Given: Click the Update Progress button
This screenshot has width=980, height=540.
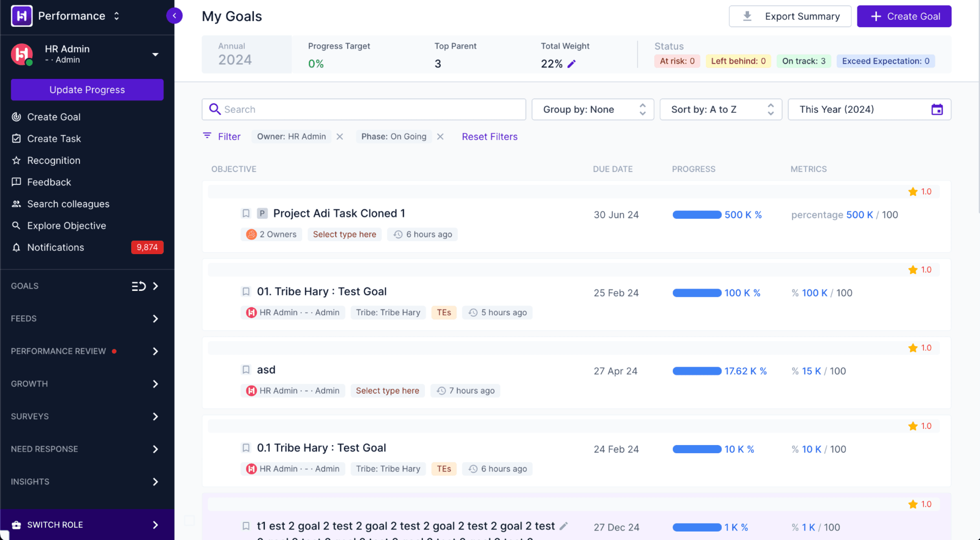Looking at the screenshot, I should pyautogui.click(x=87, y=90).
